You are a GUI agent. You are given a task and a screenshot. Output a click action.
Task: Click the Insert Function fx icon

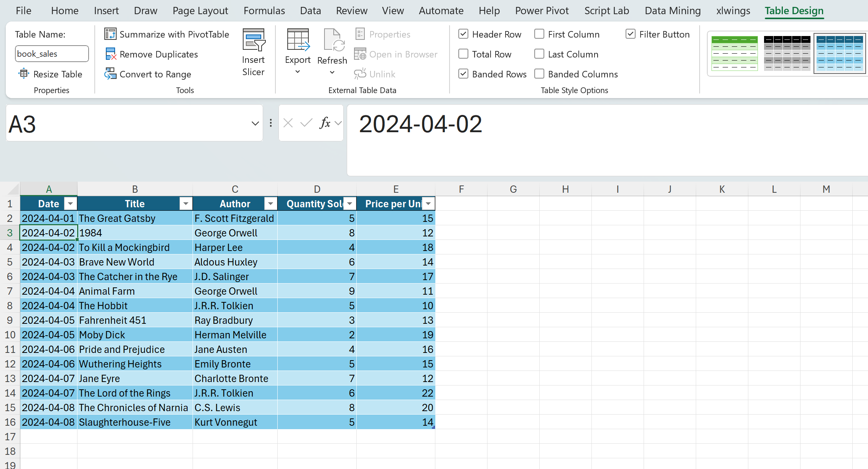pos(324,123)
